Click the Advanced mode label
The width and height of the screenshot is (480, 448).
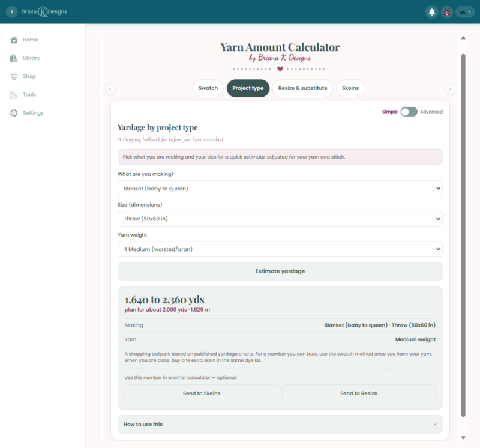pos(431,112)
